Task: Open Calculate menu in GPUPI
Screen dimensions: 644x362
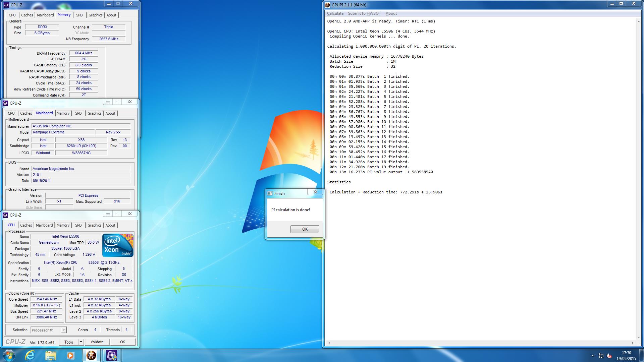Action: tap(335, 13)
